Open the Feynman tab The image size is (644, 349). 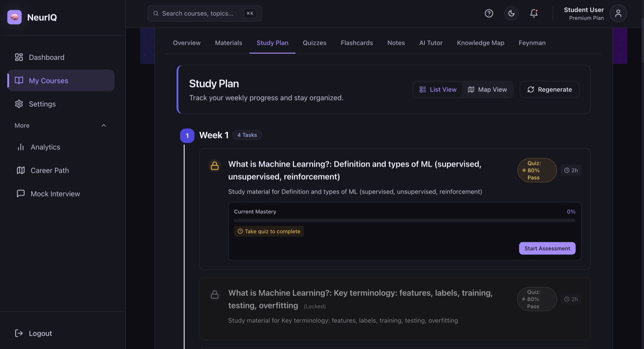point(532,43)
